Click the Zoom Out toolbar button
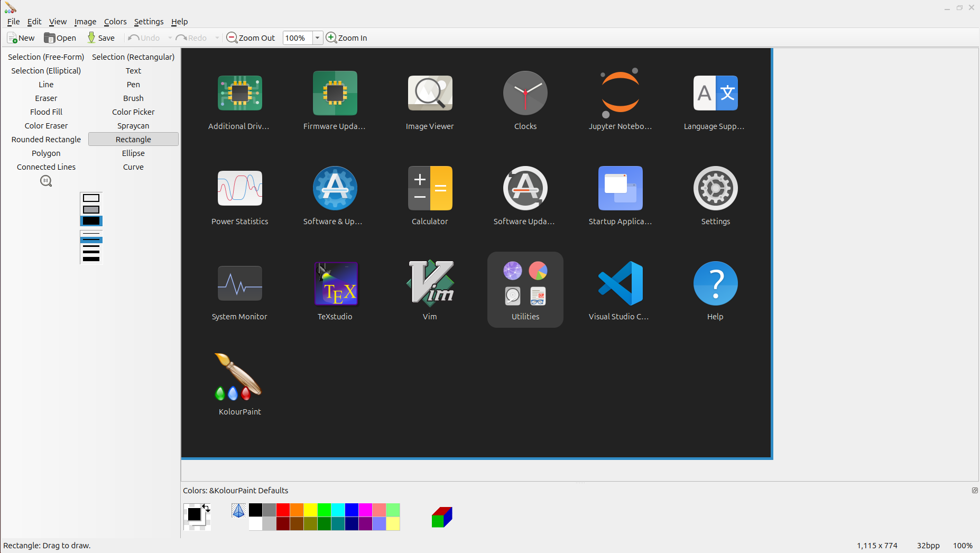The height and width of the screenshot is (553, 980). pyautogui.click(x=251, y=38)
